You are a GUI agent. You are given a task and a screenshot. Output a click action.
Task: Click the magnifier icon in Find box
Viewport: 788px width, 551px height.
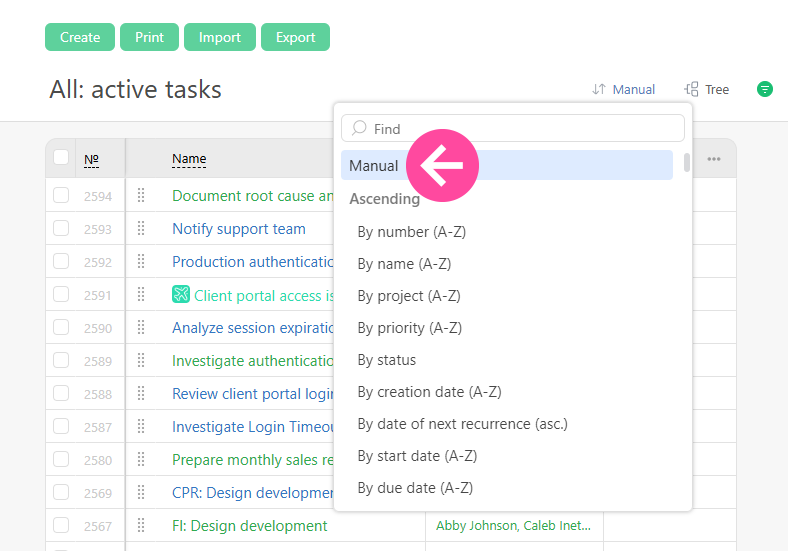(x=360, y=129)
